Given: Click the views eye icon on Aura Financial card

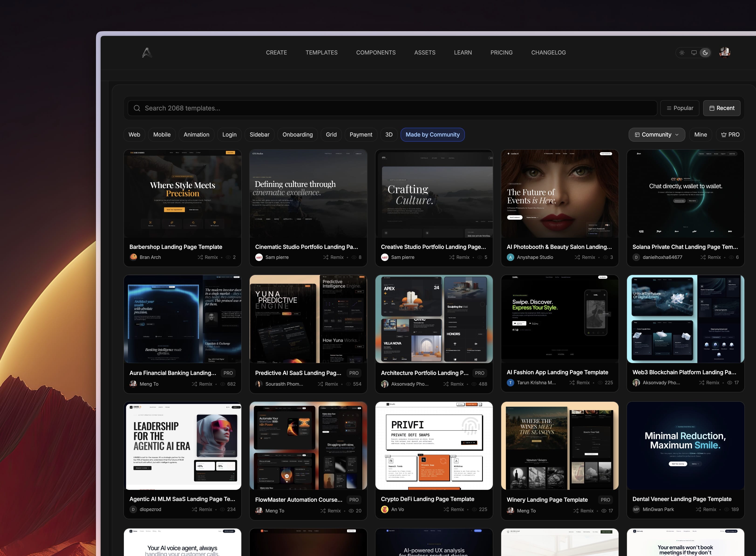Looking at the screenshot, I should pos(223,384).
